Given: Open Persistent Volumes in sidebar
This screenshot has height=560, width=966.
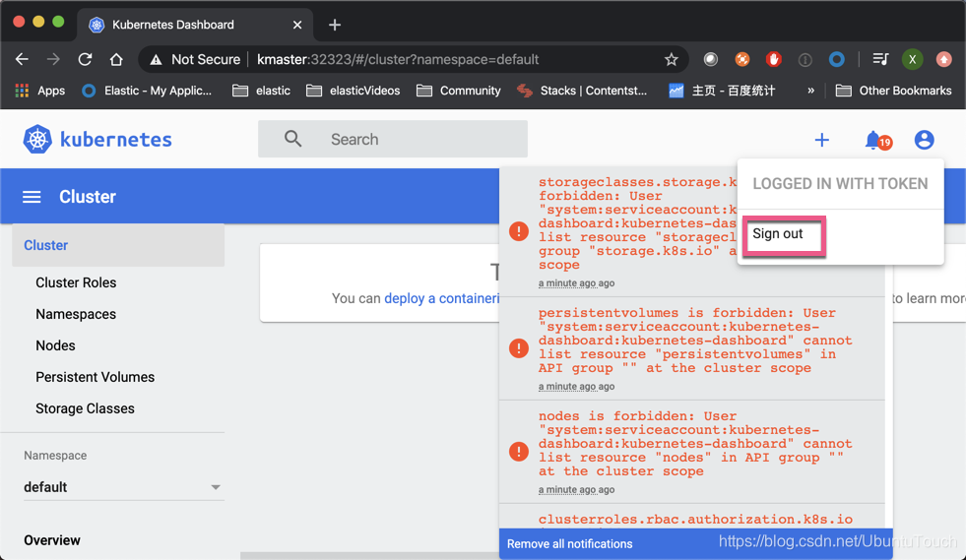Looking at the screenshot, I should 95,377.
